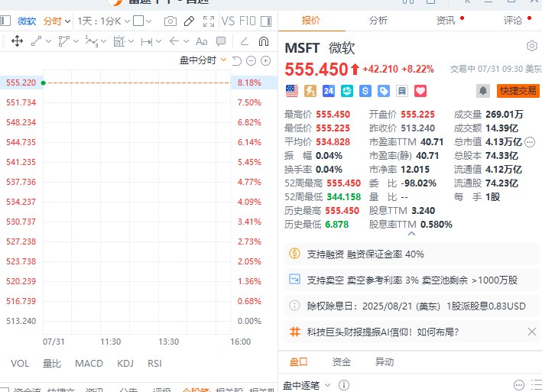Add the MACD indicator
The height and width of the screenshot is (392, 542).
coord(89,364)
